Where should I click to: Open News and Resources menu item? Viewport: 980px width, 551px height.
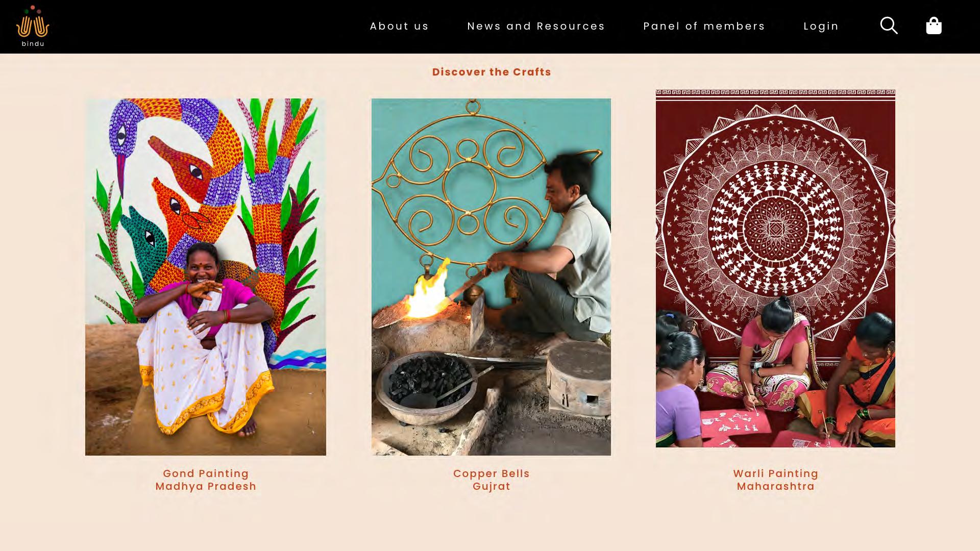point(536,26)
